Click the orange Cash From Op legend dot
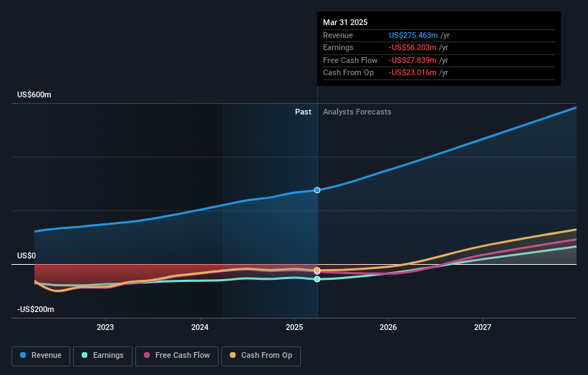Image resolution: width=588 pixels, height=375 pixels. (x=233, y=355)
